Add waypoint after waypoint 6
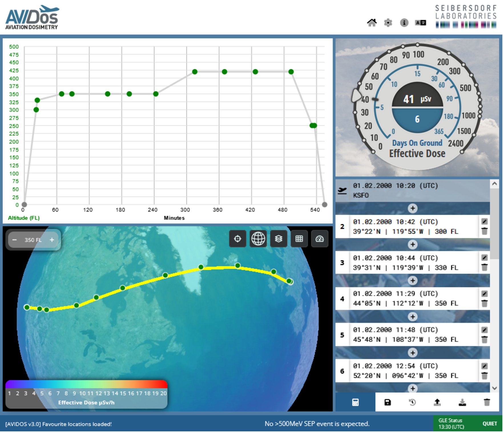 point(412,389)
